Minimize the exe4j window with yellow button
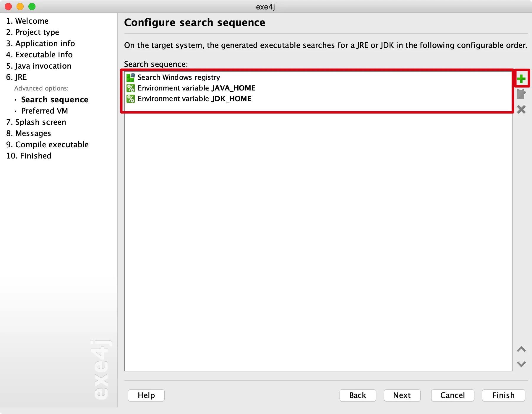Screen dimensions: 532x414 20,7
